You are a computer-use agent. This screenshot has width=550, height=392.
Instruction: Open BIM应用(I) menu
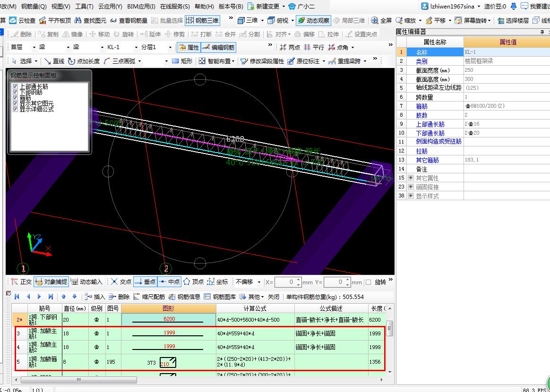click(x=141, y=7)
